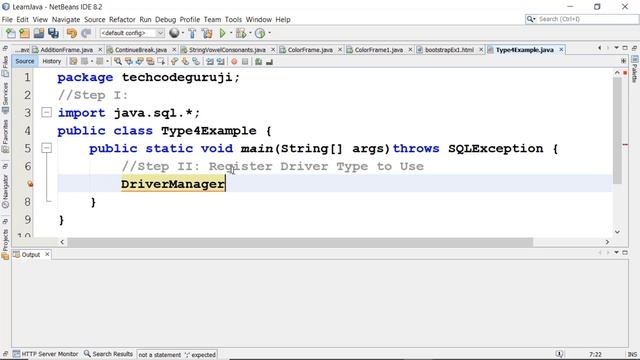Toggle INS insert mode in status bar
640x360 pixels.
(632, 355)
